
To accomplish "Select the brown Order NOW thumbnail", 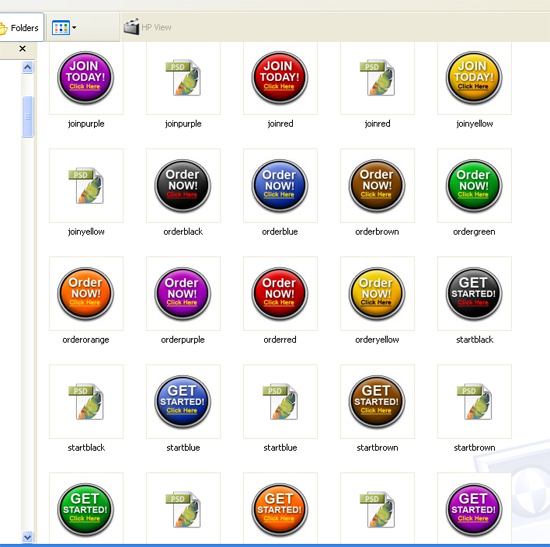I will (377, 186).
